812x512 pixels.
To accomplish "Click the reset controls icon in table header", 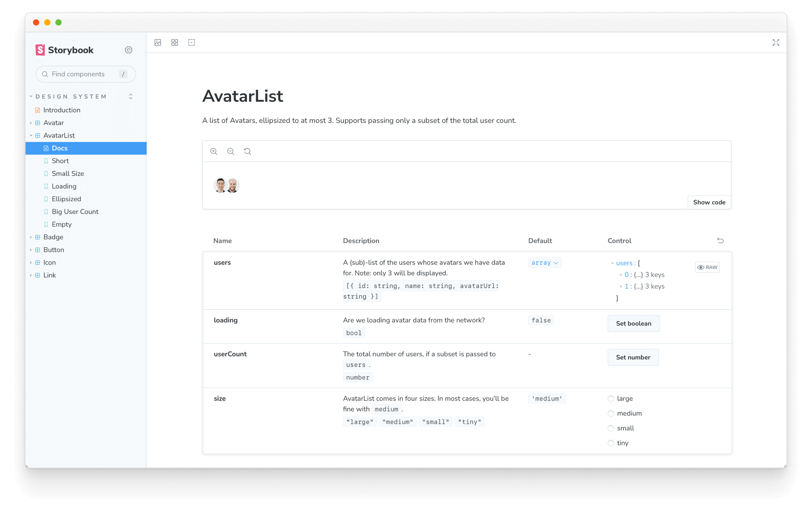I will 720,241.
